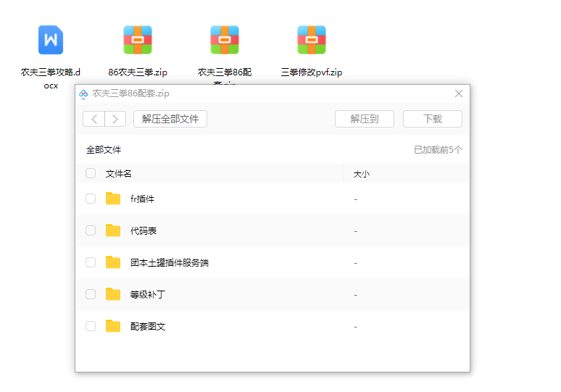Navigate back with the left arrow

coord(94,119)
